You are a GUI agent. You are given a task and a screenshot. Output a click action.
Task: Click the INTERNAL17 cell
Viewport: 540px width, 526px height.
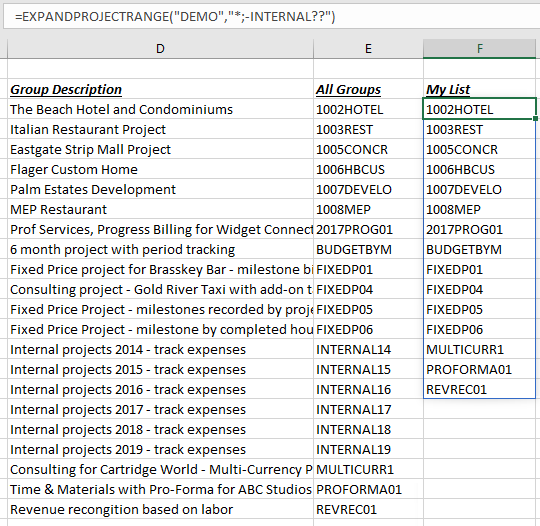click(368, 409)
